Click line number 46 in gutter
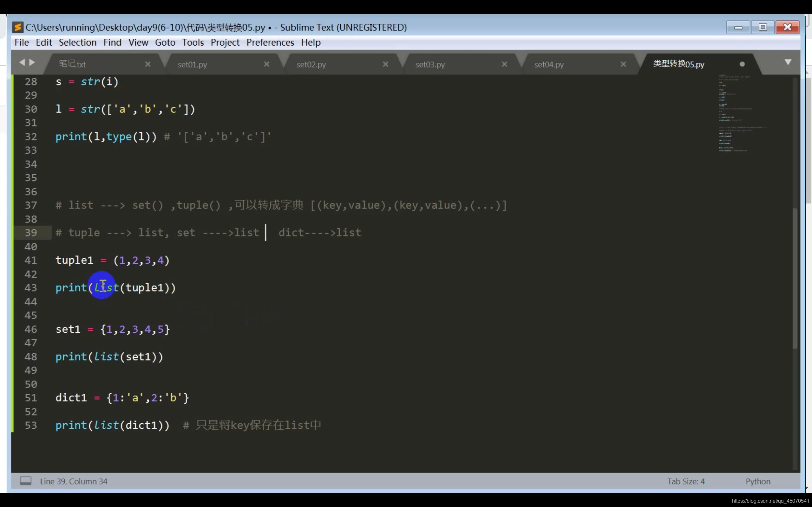Viewport: 812px width, 507px height. coord(30,329)
